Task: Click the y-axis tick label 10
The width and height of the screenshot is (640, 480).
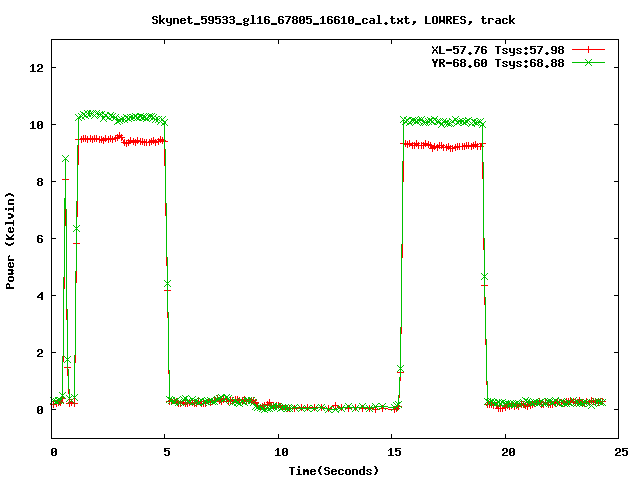Action: tap(36, 125)
